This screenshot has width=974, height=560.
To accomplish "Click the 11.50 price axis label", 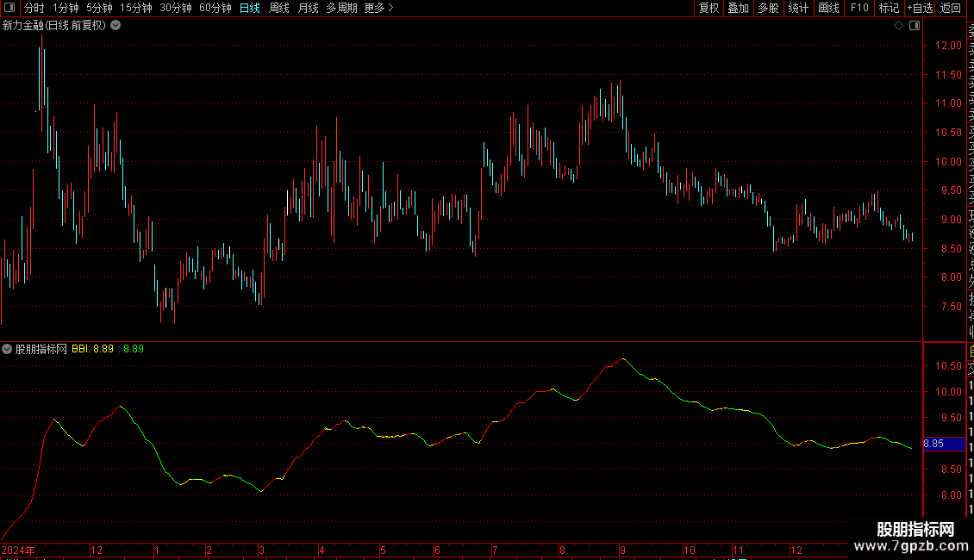I will click(x=948, y=74).
